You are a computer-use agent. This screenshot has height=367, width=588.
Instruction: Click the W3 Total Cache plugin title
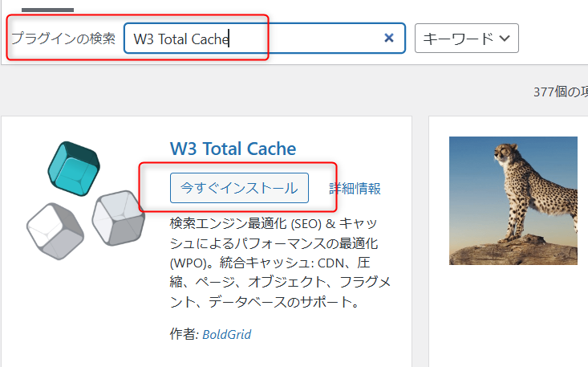tap(233, 149)
